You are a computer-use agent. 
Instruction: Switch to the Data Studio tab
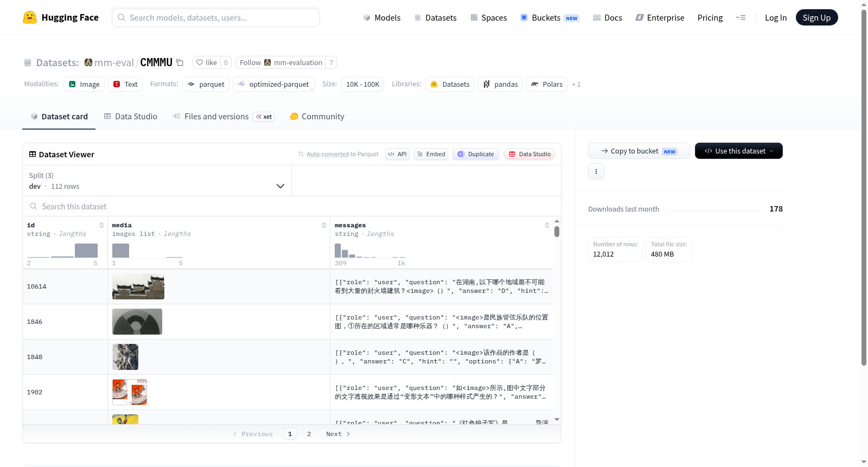(131, 116)
